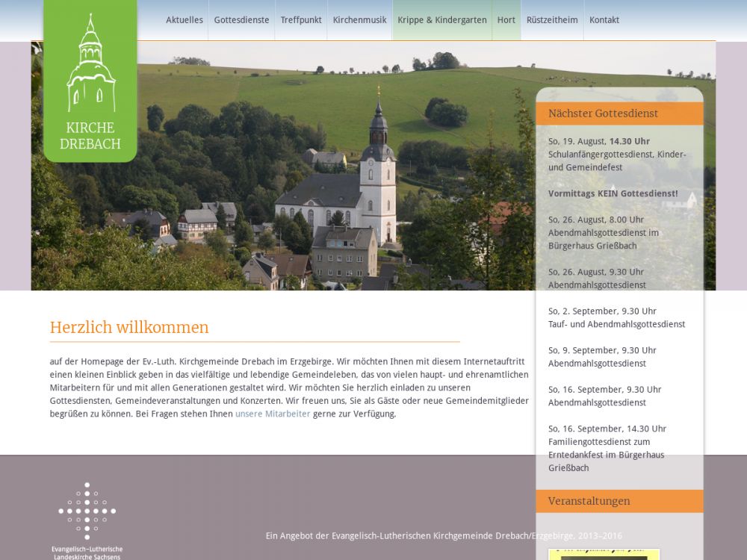Open Krippe & Kindergarten section
This screenshot has width=747, height=560.
pyautogui.click(x=441, y=20)
